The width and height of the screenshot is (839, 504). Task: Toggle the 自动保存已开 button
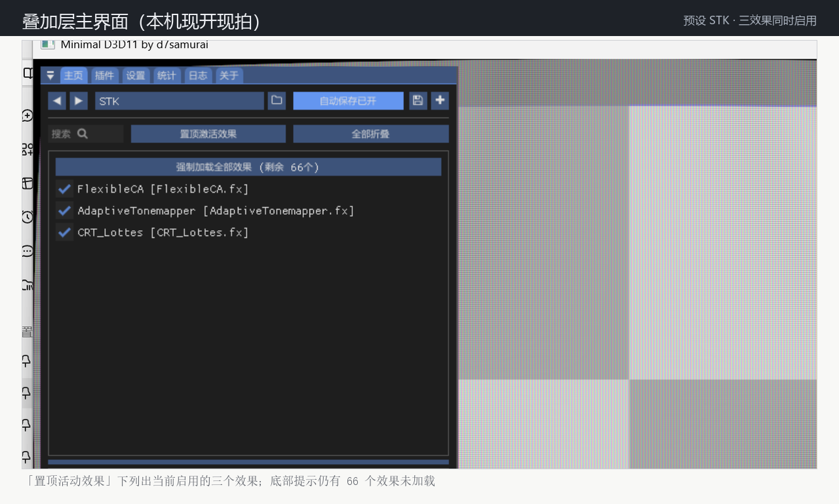(x=348, y=101)
